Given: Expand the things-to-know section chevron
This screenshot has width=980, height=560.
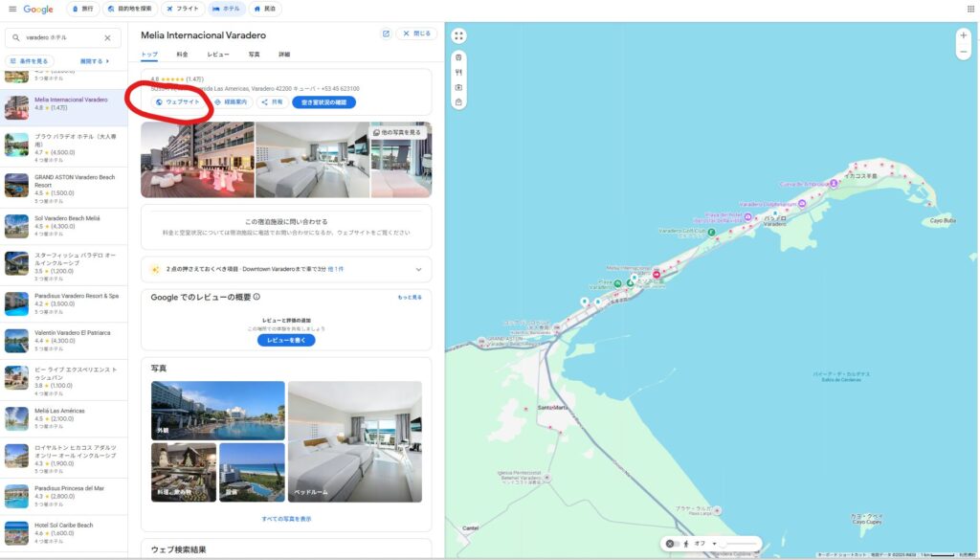Looking at the screenshot, I should click(418, 270).
